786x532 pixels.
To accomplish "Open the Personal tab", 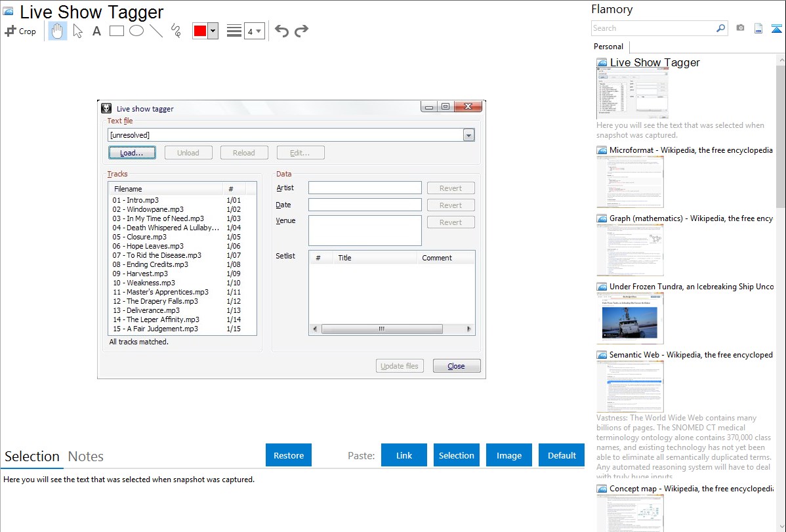I will pos(608,47).
